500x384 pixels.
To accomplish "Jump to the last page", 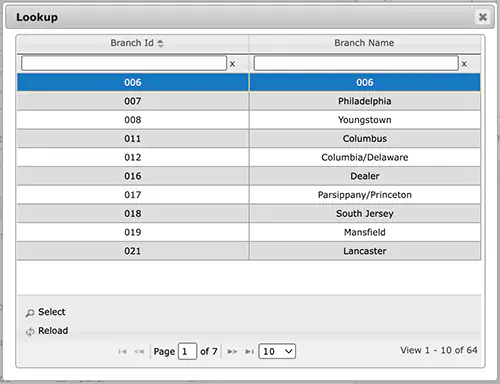I will [249, 351].
